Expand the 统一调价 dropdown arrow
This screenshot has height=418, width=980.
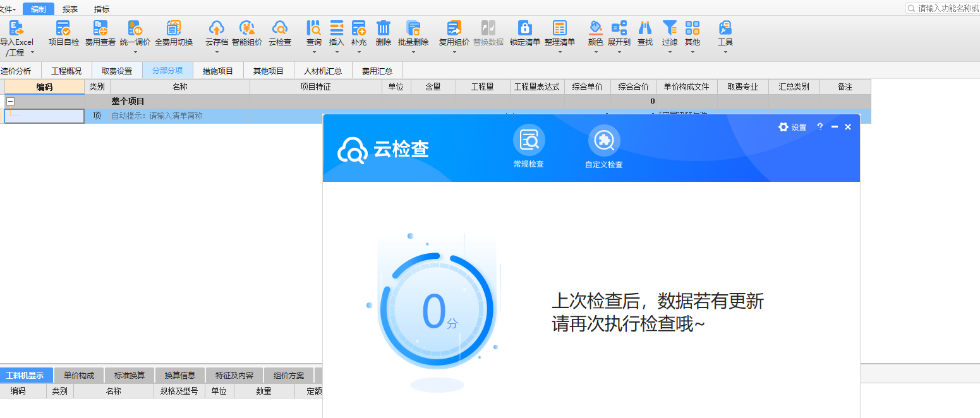135,52
